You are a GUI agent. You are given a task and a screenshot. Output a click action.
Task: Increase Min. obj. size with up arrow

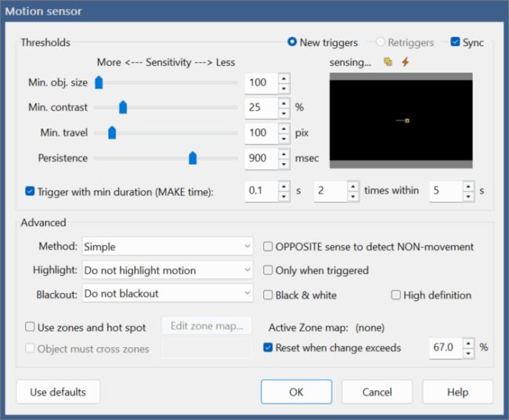(x=283, y=78)
